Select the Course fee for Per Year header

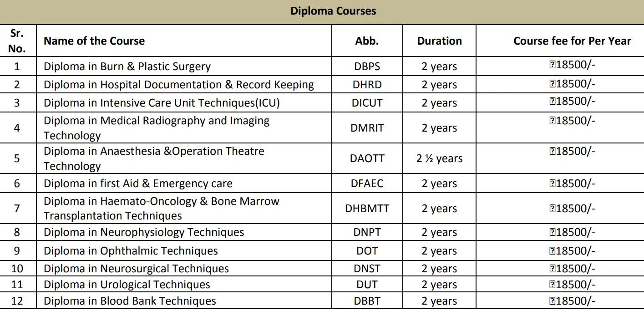[572, 41]
